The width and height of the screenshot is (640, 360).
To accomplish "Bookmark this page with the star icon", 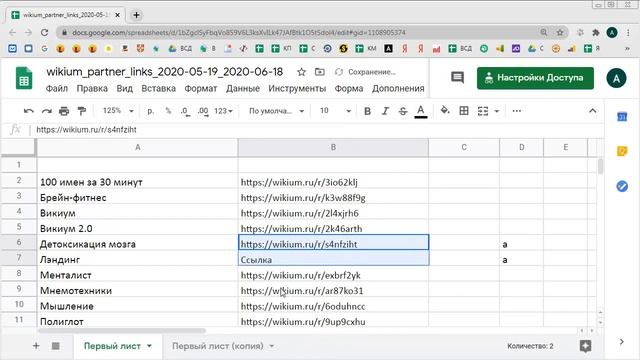I will (560, 32).
